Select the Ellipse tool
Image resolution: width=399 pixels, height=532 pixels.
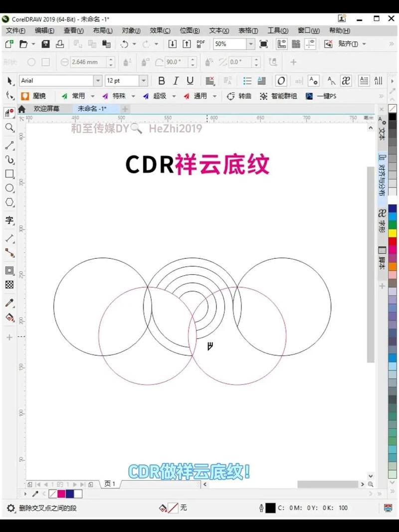[x=9, y=188]
